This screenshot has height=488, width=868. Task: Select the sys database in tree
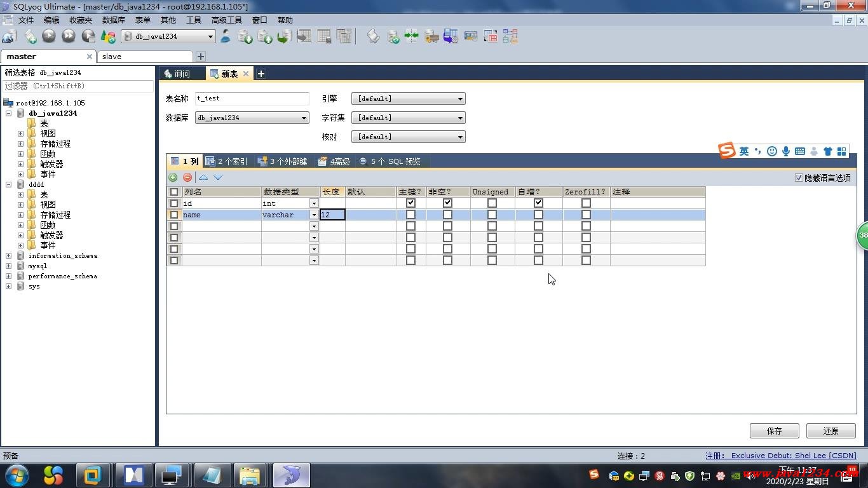pyautogui.click(x=34, y=287)
